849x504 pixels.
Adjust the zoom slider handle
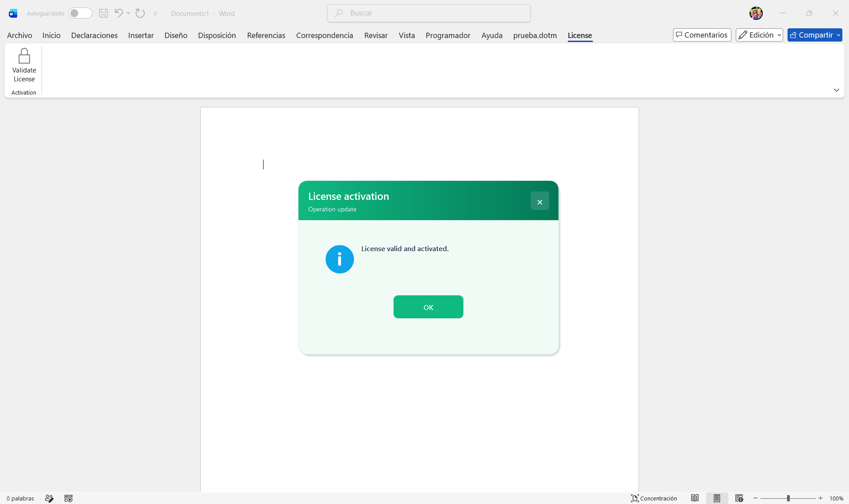click(x=788, y=498)
